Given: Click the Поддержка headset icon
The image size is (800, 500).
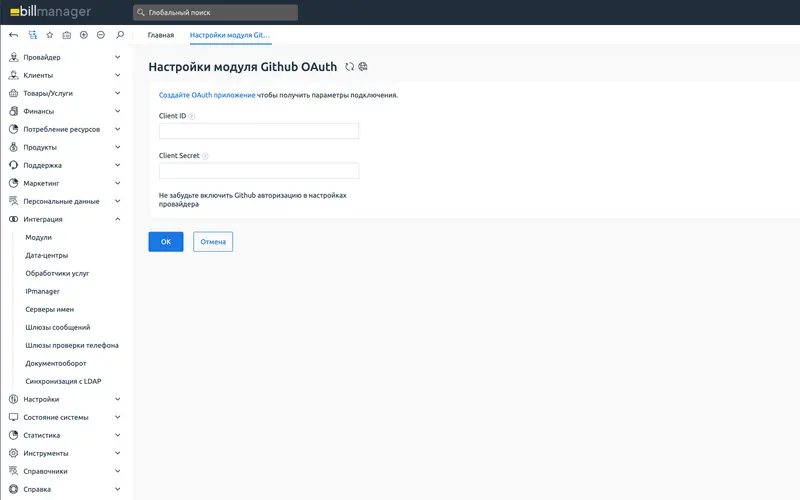Looking at the screenshot, I should [x=14, y=165].
